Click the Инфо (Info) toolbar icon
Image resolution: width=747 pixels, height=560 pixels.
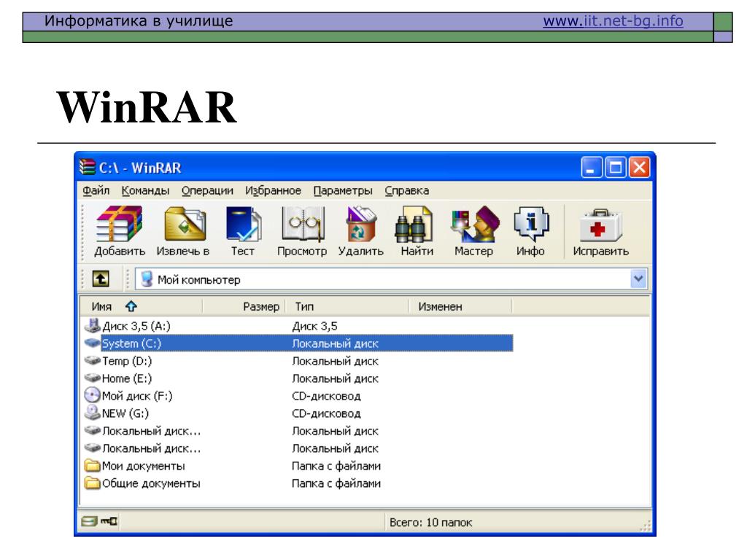(x=531, y=224)
